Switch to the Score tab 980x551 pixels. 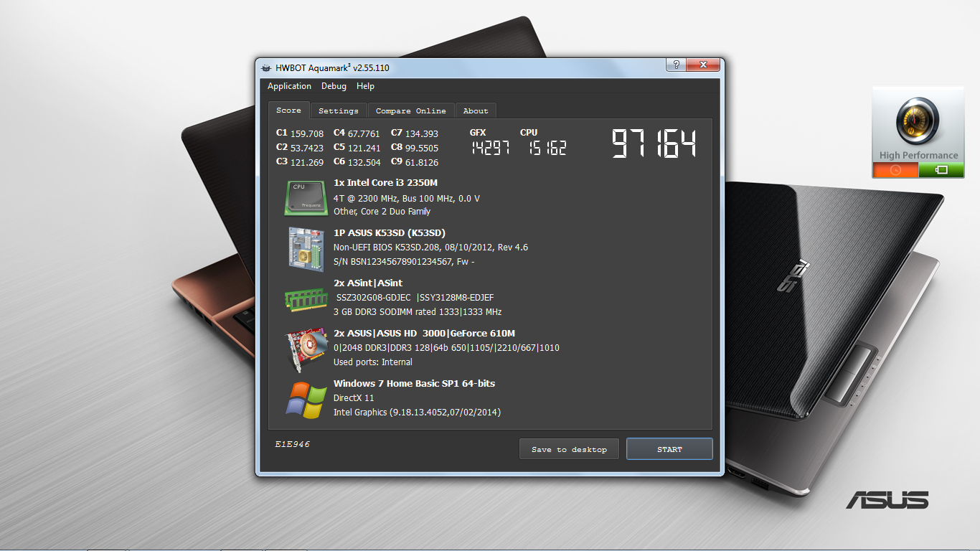289,110
